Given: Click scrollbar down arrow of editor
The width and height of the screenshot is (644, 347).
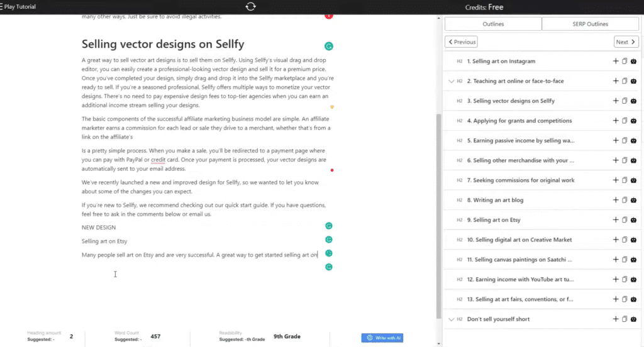Looking at the screenshot, I should pos(438,343).
